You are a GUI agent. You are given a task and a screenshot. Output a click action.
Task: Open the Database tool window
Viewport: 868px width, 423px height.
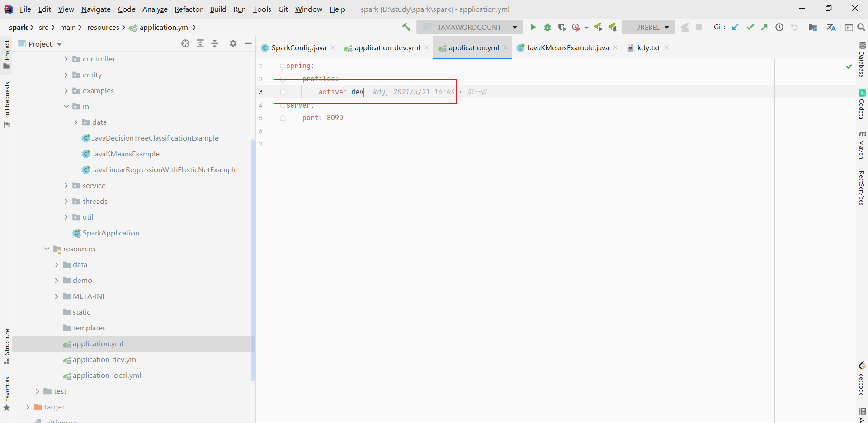tap(862, 59)
